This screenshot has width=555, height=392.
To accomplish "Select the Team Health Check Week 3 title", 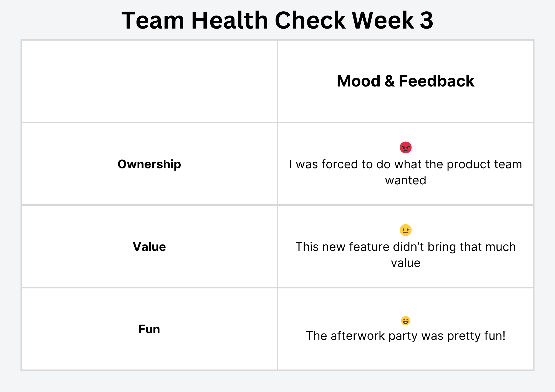I will (x=277, y=20).
